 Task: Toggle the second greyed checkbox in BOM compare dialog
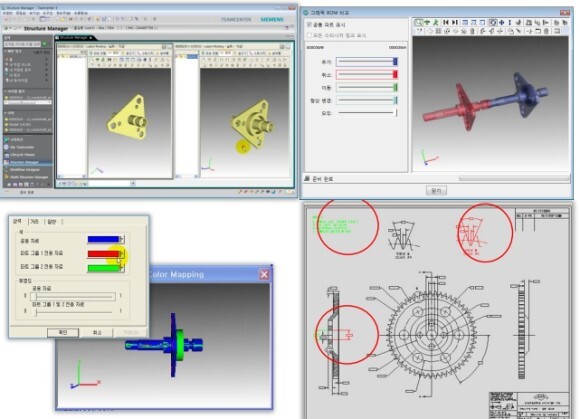coord(309,35)
